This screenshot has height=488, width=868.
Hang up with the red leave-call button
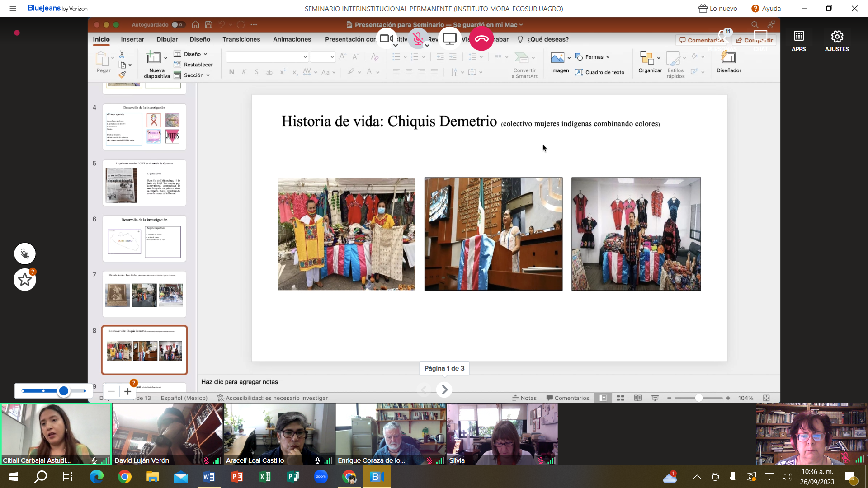pos(481,39)
